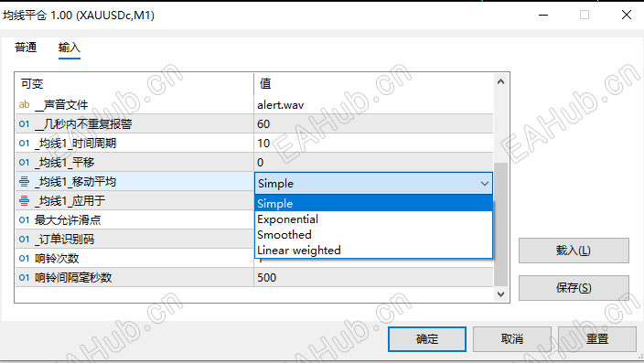Viewport: 644px width, 363px height.
Task: Click the scrollbar down arrow
Action: pyautogui.click(x=500, y=294)
